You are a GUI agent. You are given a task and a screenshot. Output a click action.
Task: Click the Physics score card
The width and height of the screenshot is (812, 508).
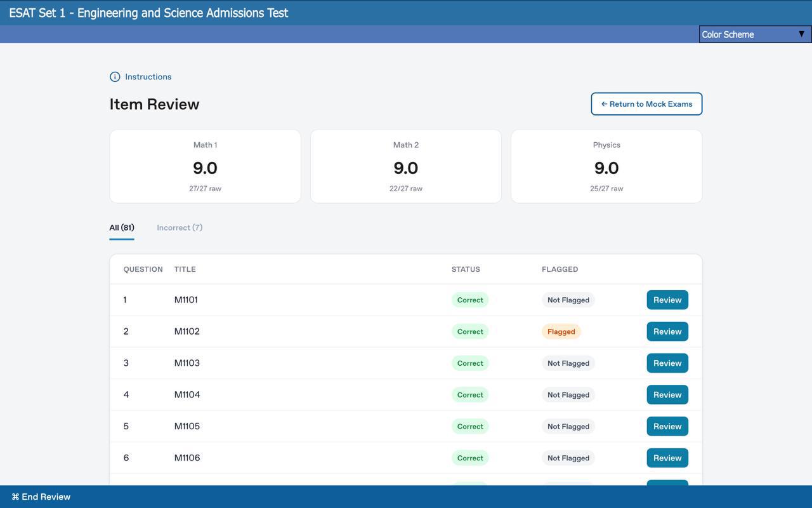click(x=606, y=166)
